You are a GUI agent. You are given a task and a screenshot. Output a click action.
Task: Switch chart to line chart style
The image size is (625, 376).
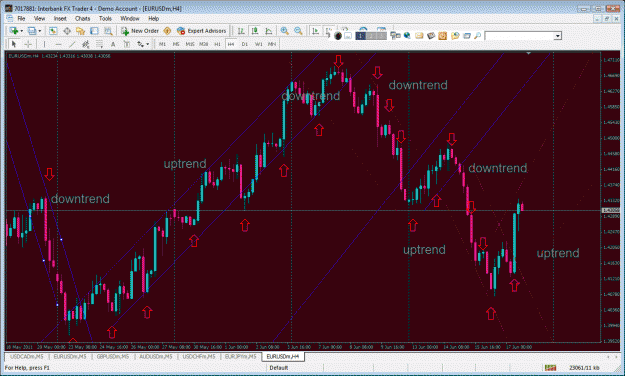(x=269, y=31)
